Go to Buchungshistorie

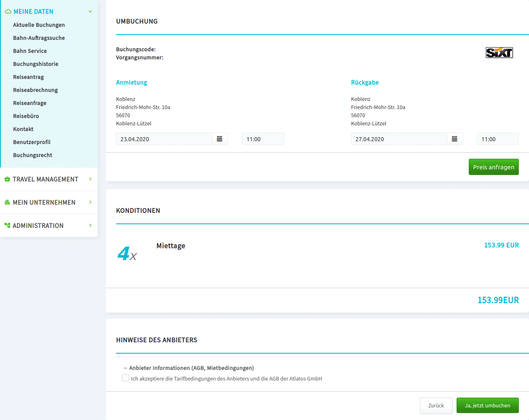coord(35,64)
